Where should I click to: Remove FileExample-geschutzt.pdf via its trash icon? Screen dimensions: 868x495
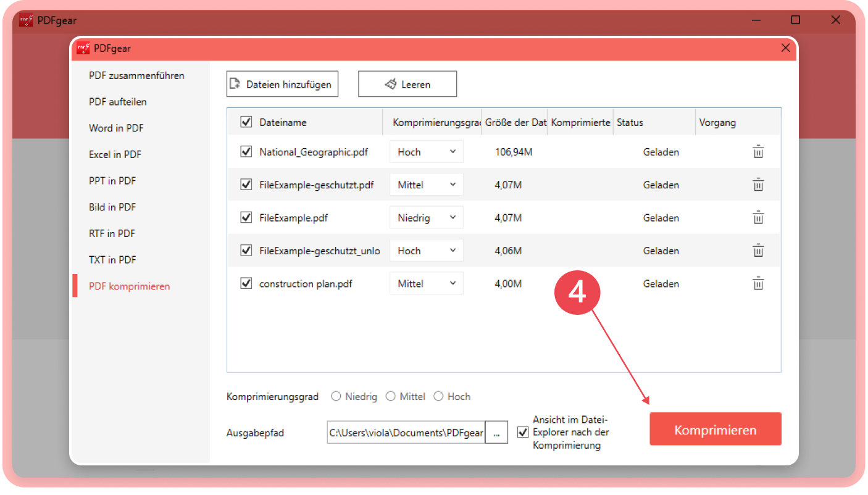[x=758, y=185]
